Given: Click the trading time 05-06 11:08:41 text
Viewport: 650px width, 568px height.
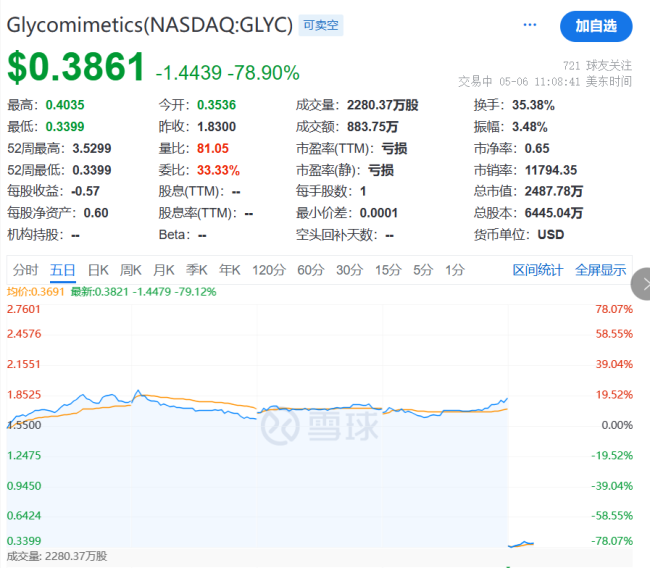Looking at the screenshot, I should tap(539, 82).
